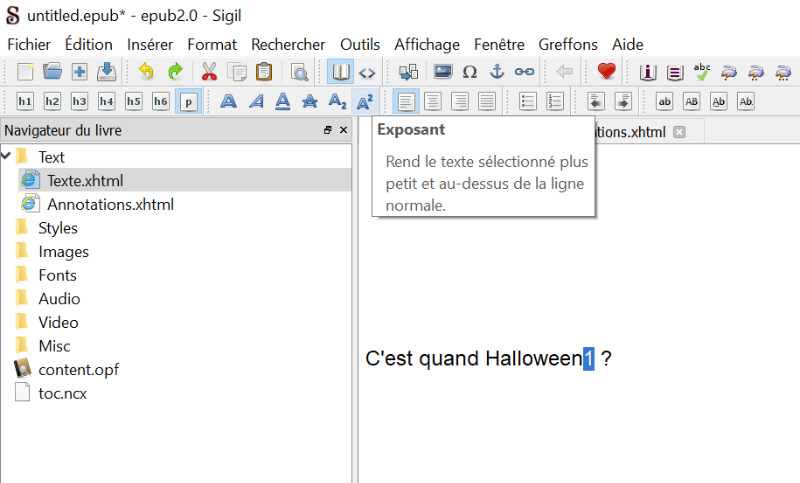Open content.opf from the book browser
The height and width of the screenshot is (483, 800).
click(x=78, y=369)
